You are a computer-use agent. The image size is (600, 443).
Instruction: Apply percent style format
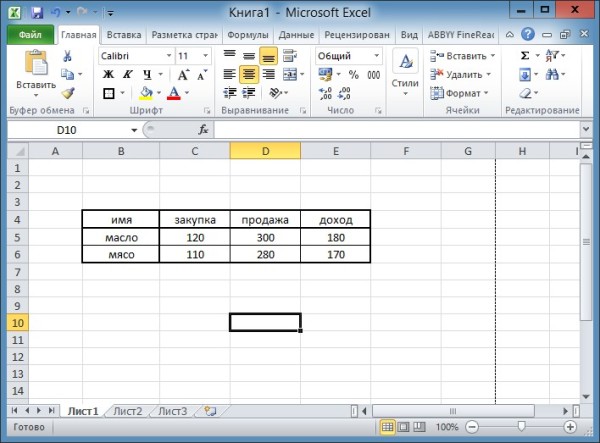(354, 74)
